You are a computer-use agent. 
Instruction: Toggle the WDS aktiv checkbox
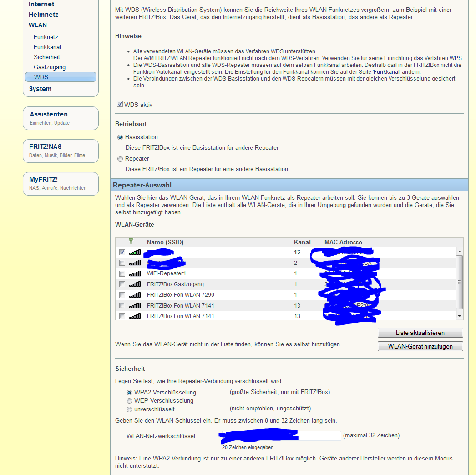120,104
